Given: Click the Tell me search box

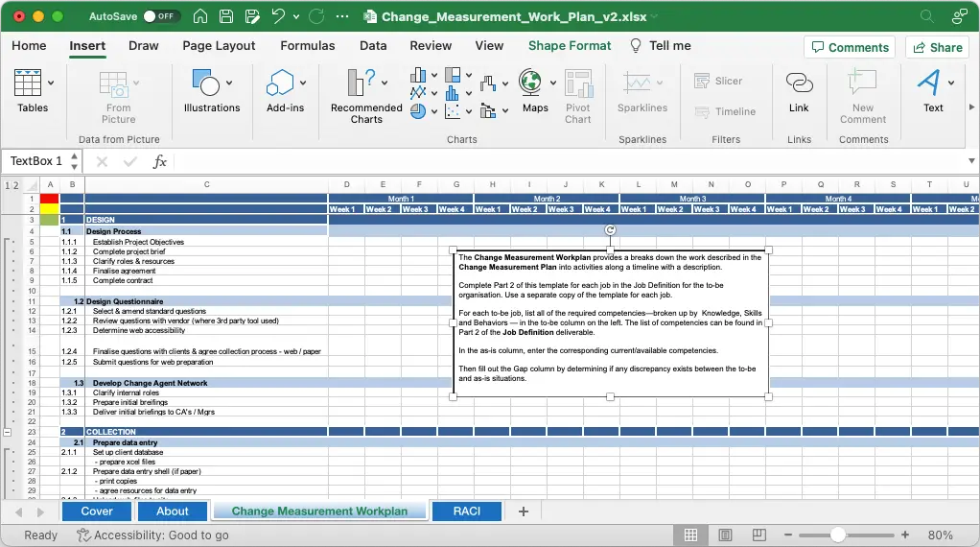Looking at the screenshot, I should pos(661,46).
